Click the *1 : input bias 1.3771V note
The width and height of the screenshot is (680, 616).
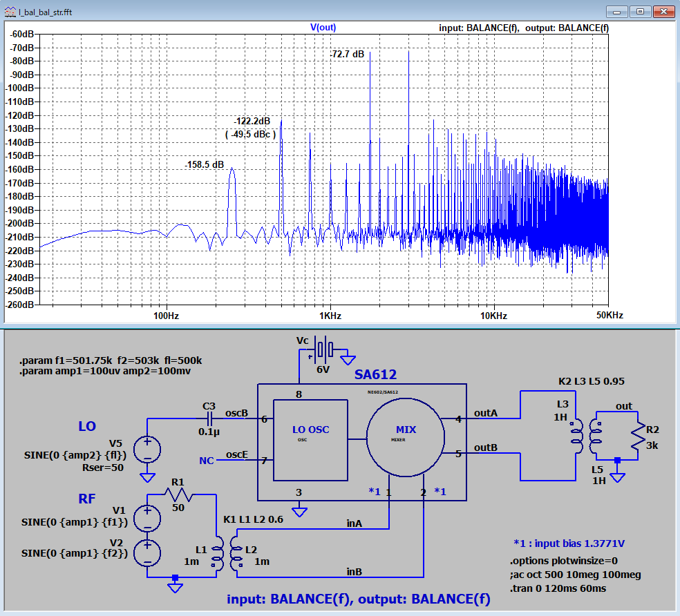[x=569, y=543]
